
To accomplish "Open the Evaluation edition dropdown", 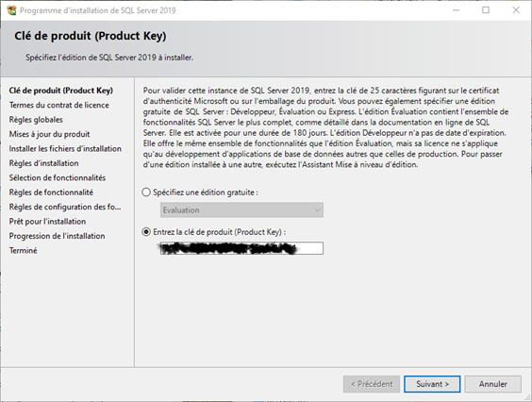I will point(241,210).
